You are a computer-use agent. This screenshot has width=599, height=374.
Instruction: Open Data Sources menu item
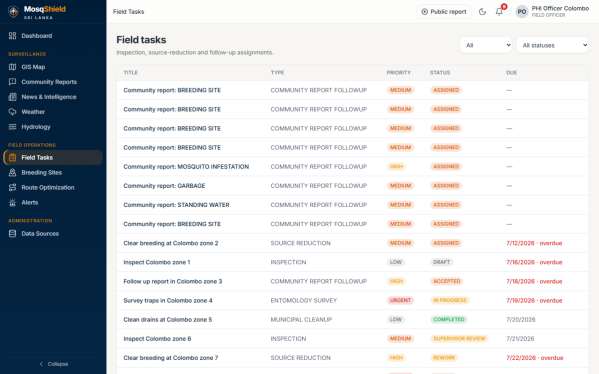[x=53, y=233]
